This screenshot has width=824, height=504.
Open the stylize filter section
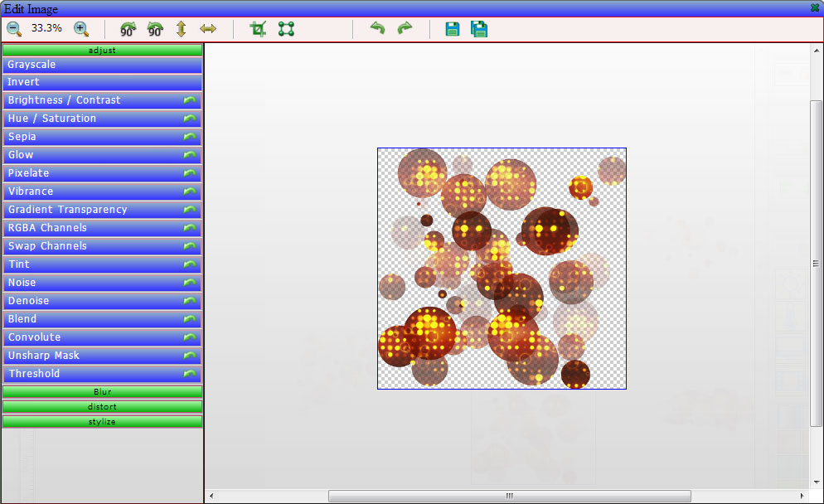pyautogui.click(x=102, y=422)
